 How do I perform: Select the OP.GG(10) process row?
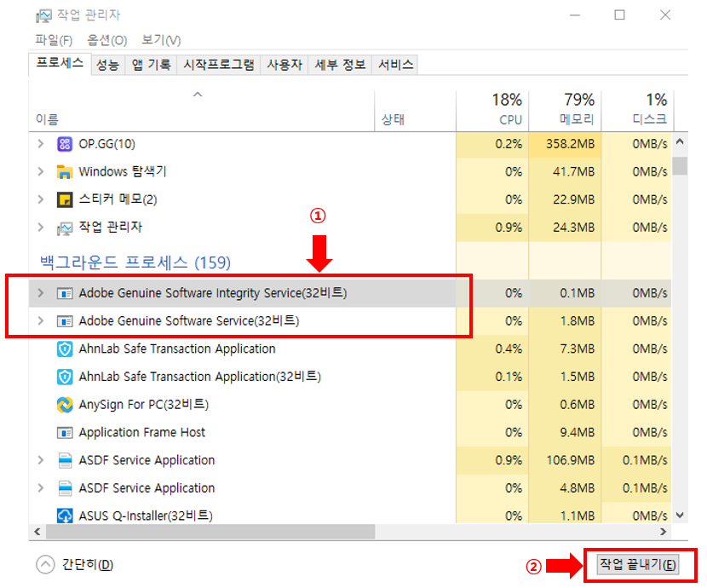[x=350, y=144]
